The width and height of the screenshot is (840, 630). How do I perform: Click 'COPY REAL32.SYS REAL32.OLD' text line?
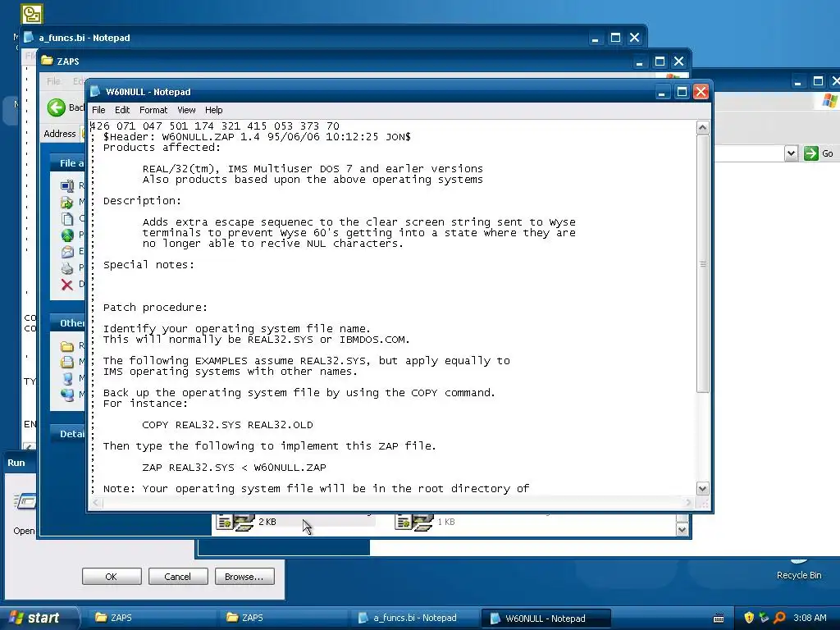click(x=228, y=425)
